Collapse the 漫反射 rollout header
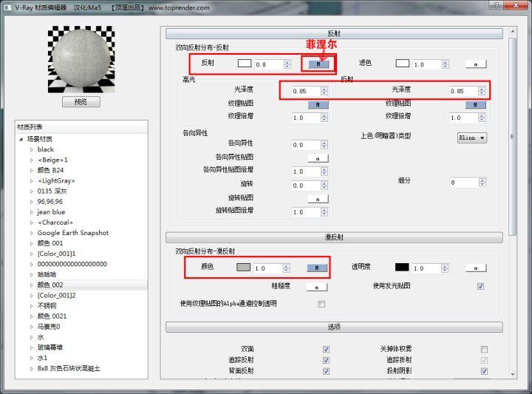The width and height of the screenshot is (532, 394). pyautogui.click(x=333, y=237)
